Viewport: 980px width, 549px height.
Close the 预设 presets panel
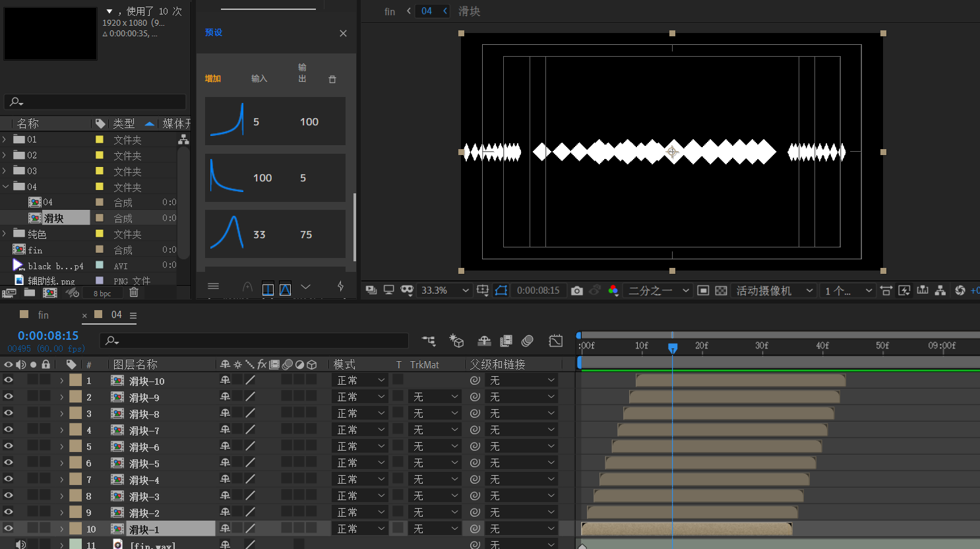click(x=343, y=33)
